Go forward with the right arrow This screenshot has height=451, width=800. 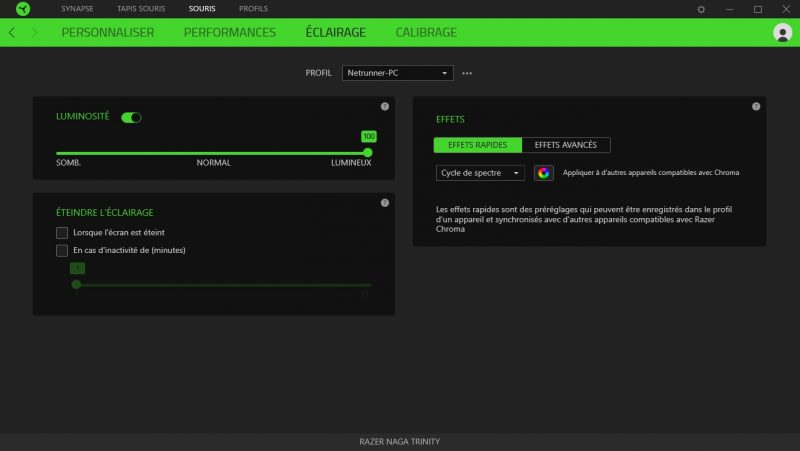(34, 33)
